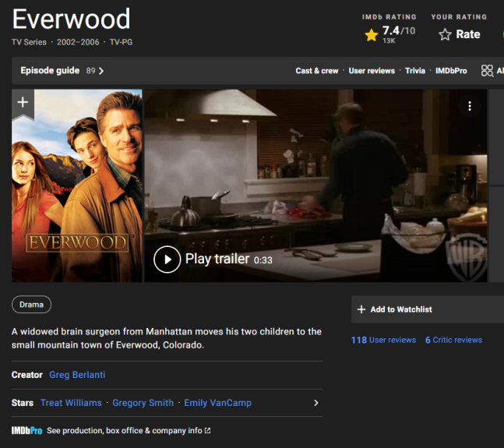The image size is (504, 448).
Task: Click the 'IMDb RATING' heading
Action: [389, 16]
